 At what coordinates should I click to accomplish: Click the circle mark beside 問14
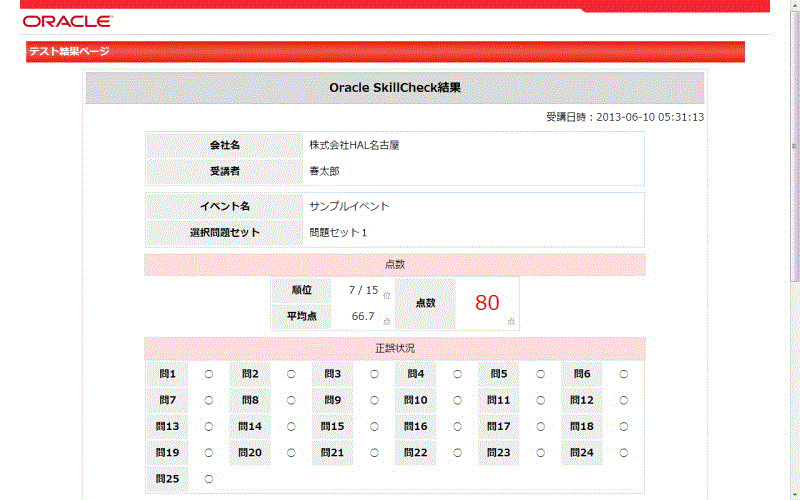tap(291, 427)
